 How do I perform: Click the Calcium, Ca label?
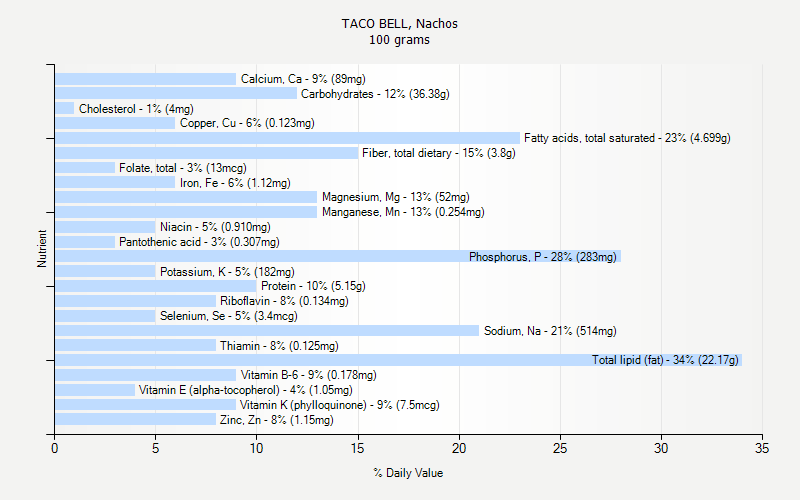[303, 79]
